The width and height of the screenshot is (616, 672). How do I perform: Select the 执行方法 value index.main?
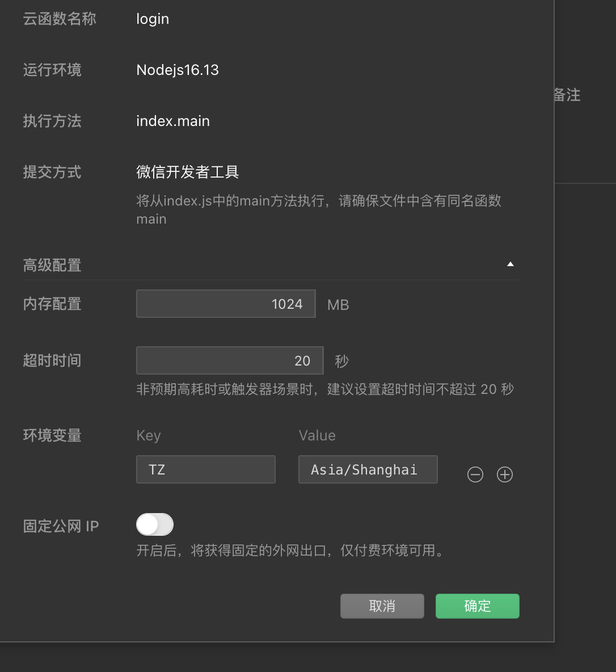coord(173,121)
